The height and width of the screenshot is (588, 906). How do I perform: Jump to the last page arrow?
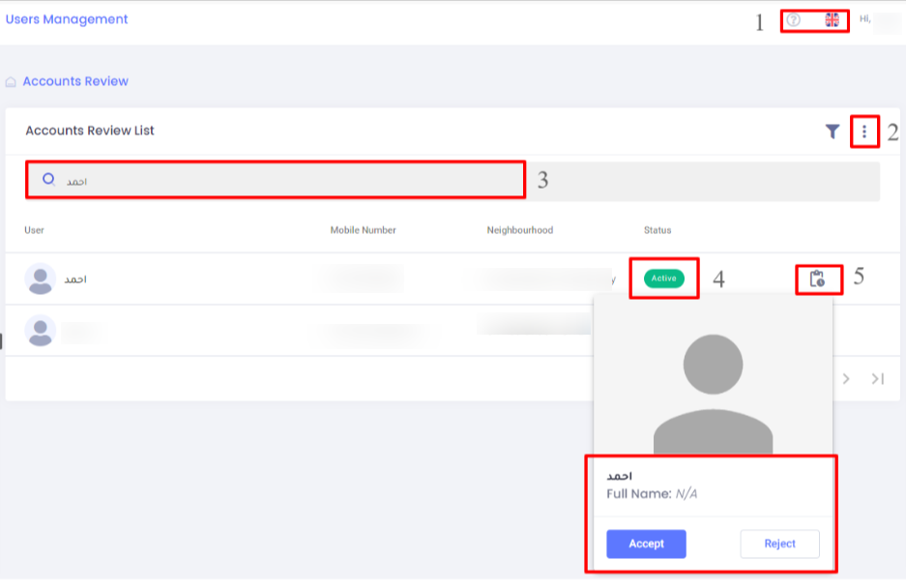point(877,379)
